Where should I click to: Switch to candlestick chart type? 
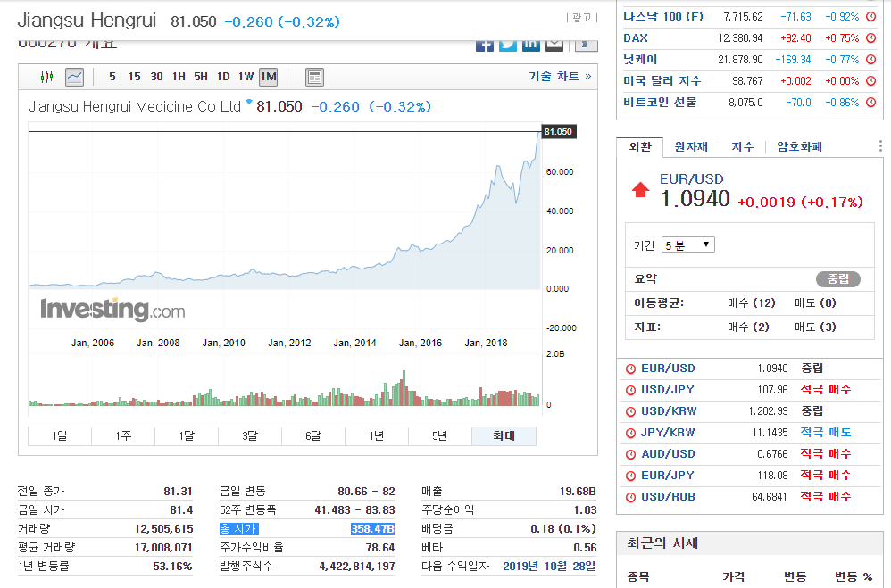(x=46, y=77)
